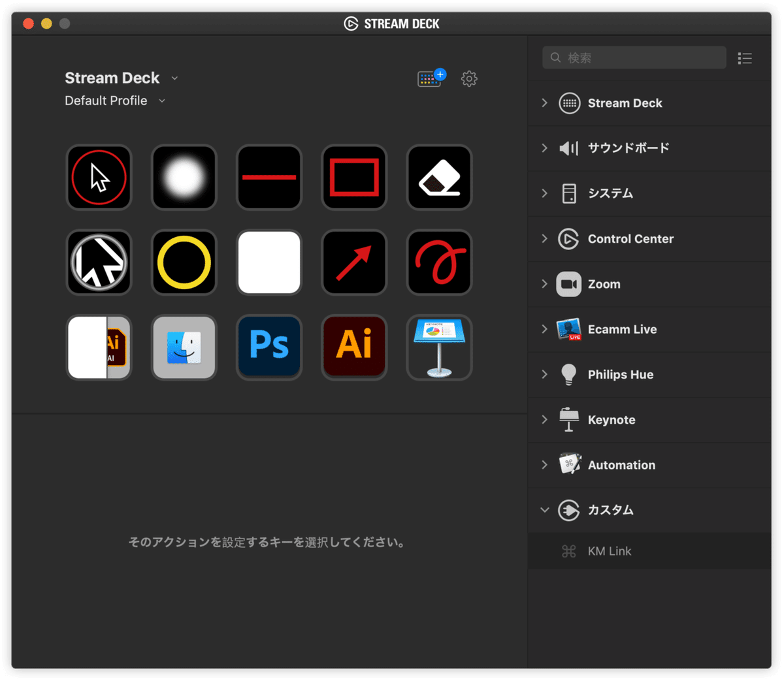Click the Ecamm Live label
784x681 pixels.
[x=622, y=329]
